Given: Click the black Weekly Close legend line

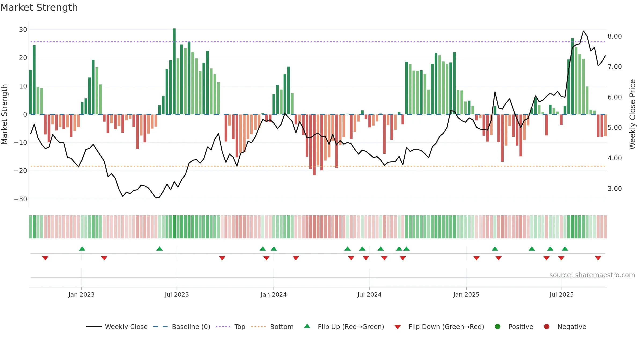Looking at the screenshot, I should (94, 327).
